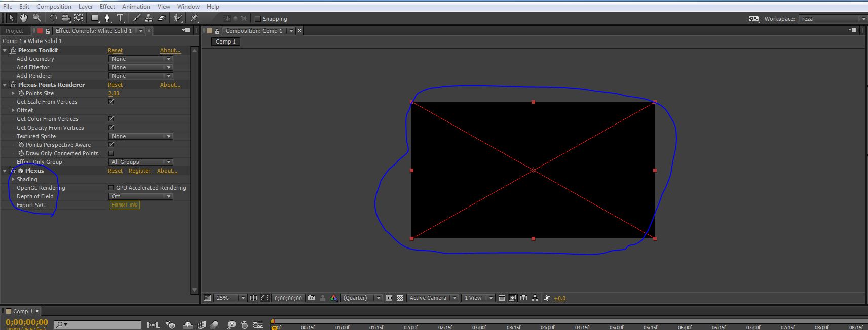868x330 pixels.
Task: Open the Composition menu
Action: click(x=54, y=7)
